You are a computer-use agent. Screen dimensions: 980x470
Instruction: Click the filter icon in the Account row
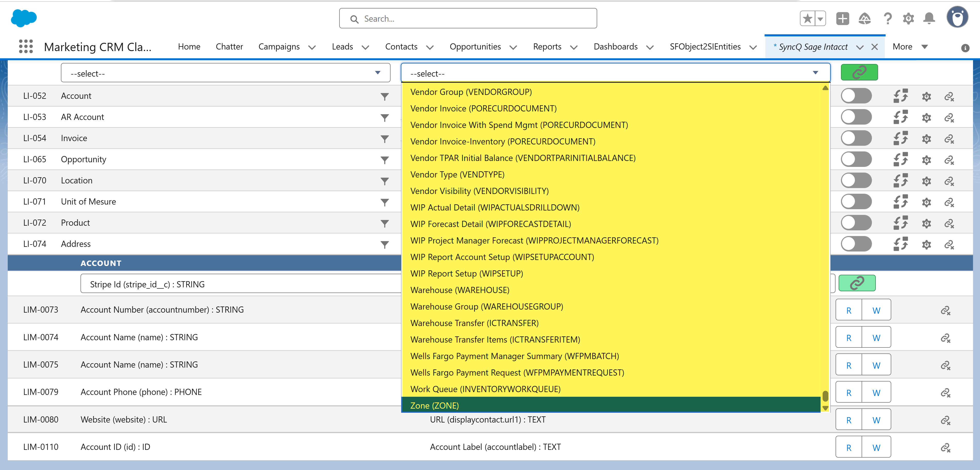pos(385,97)
